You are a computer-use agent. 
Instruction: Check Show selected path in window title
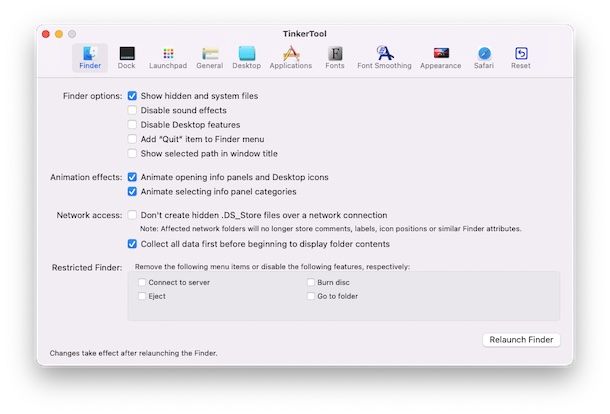click(x=132, y=153)
